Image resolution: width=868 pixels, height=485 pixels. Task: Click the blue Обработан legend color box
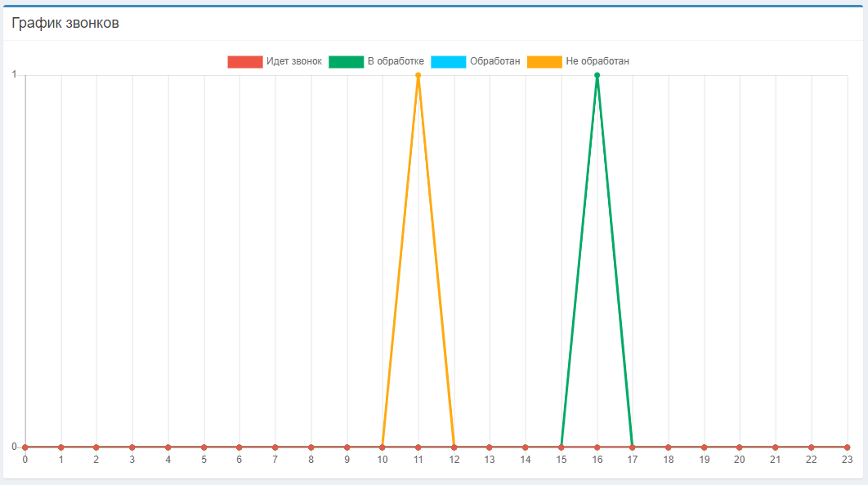click(x=448, y=62)
